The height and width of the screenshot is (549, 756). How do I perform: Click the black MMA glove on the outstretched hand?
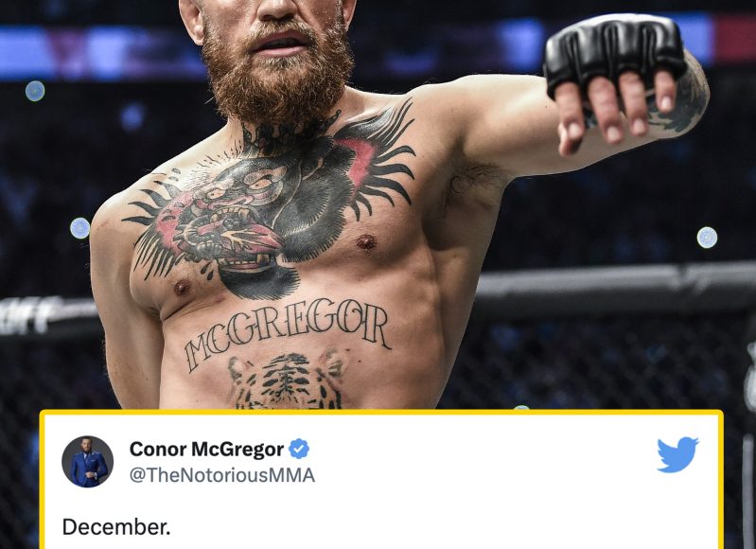point(614,53)
